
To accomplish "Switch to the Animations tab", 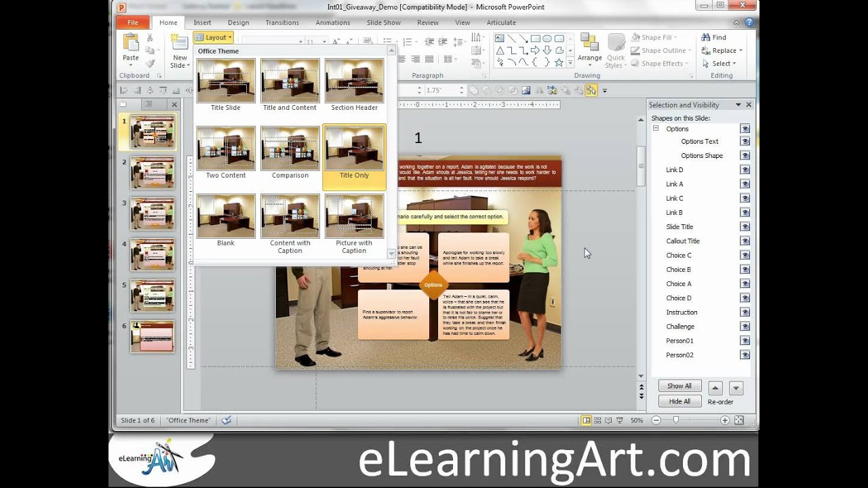I will click(x=333, y=22).
